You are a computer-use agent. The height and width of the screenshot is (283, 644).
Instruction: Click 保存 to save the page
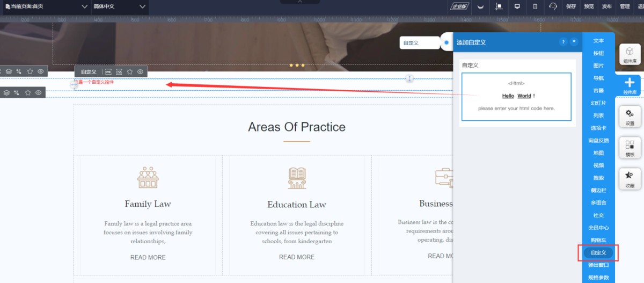click(571, 6)
